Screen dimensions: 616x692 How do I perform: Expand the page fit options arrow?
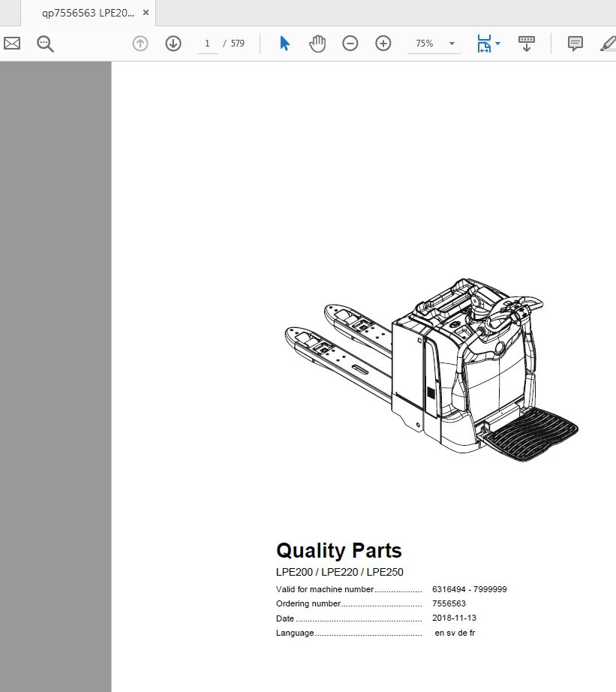(x=498, y=44)
